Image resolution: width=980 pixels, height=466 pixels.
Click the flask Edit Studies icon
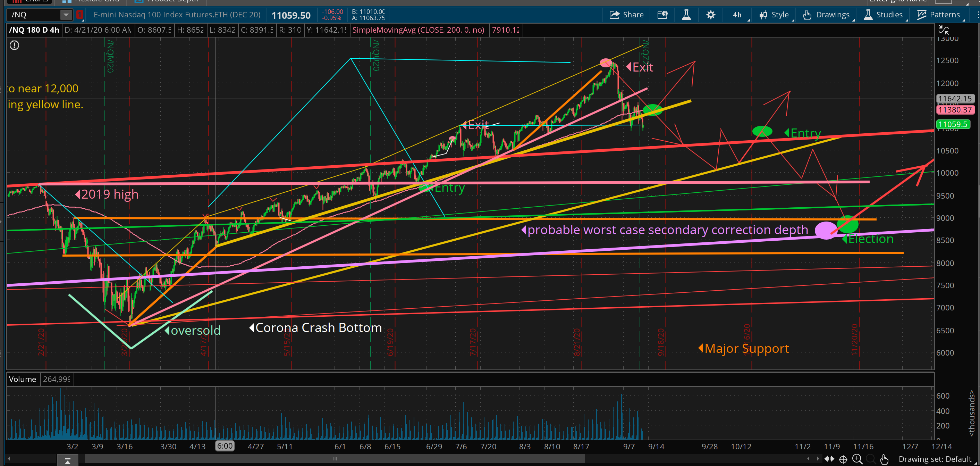(686, 15)
